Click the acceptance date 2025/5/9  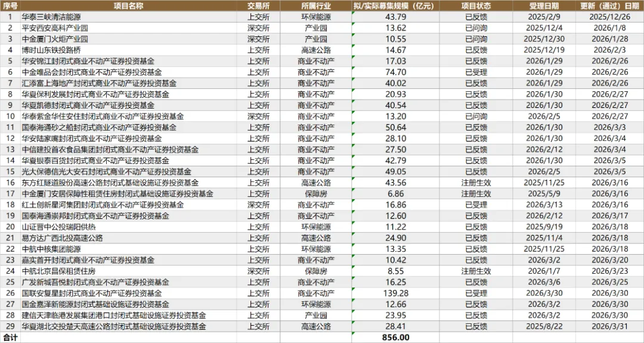click(544, 194)
